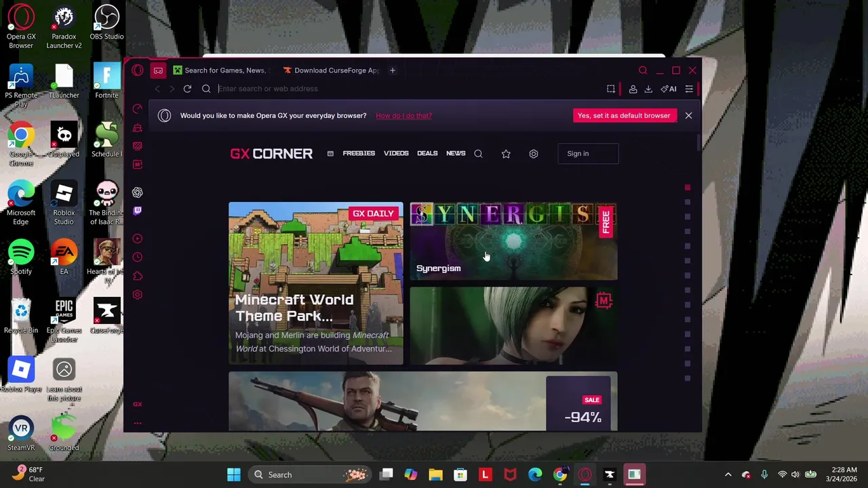
Task: Click the GX Corner calendar icon before Freebies
Action: [330, 154]
